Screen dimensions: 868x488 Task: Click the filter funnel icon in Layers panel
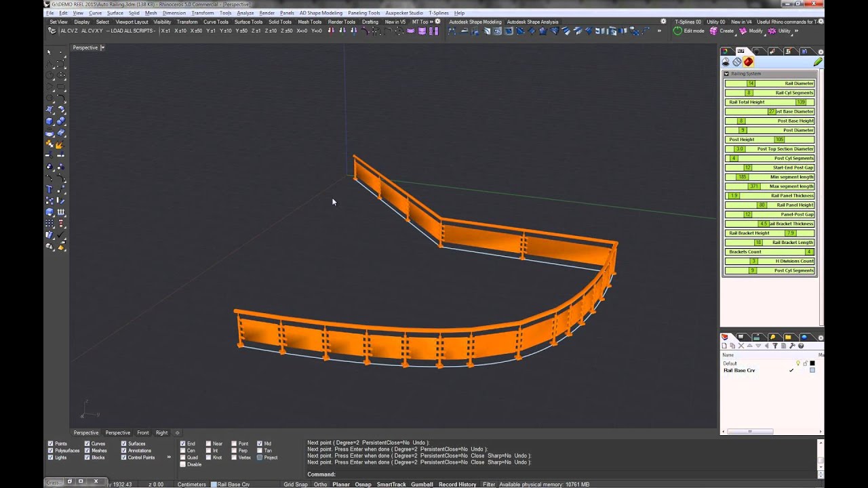(775, 346)
